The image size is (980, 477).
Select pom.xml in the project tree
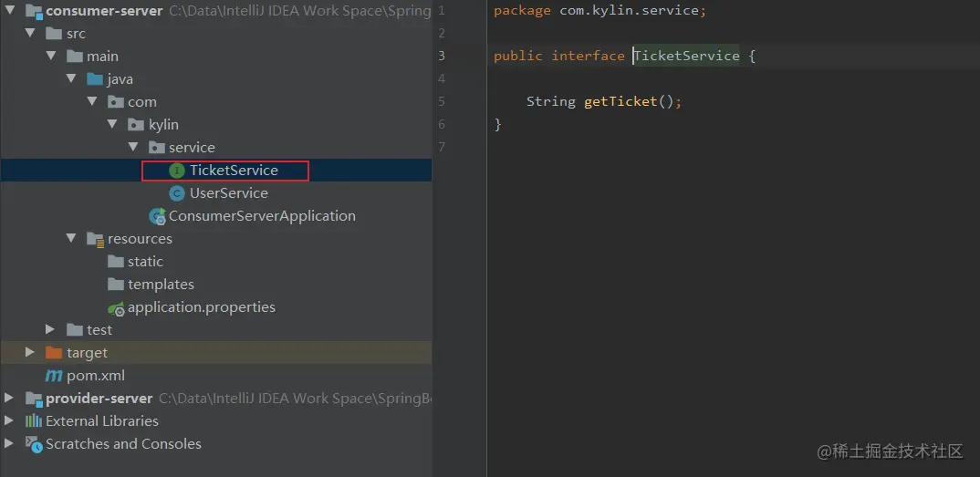(x=96, y=376)
